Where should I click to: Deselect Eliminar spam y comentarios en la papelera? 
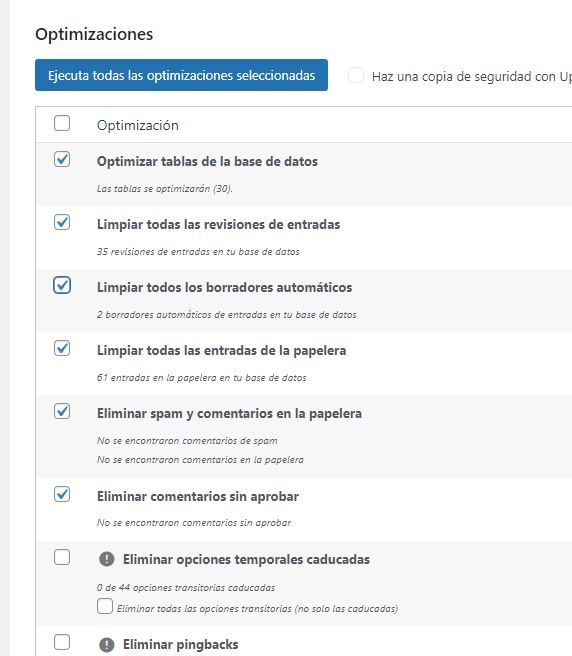coord(62,411)
